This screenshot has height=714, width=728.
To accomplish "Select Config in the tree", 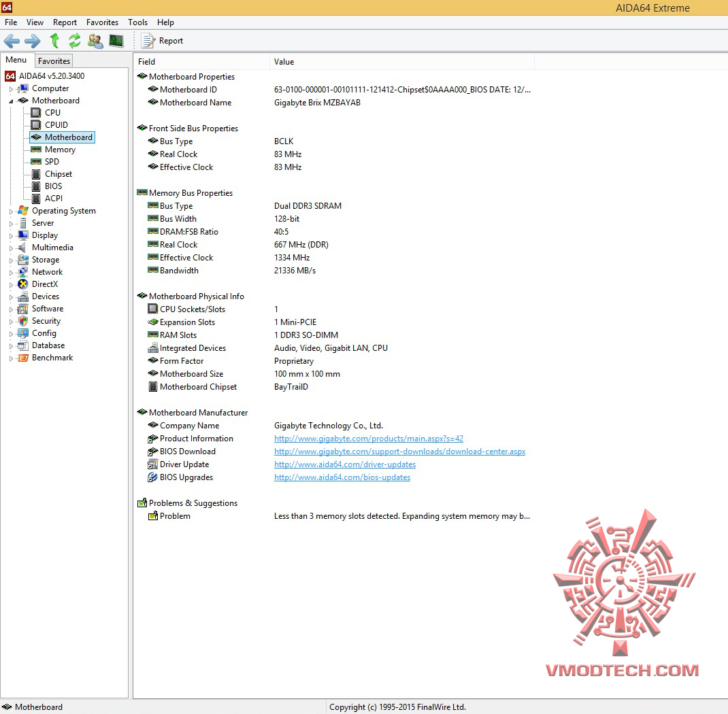I will 44,333.
